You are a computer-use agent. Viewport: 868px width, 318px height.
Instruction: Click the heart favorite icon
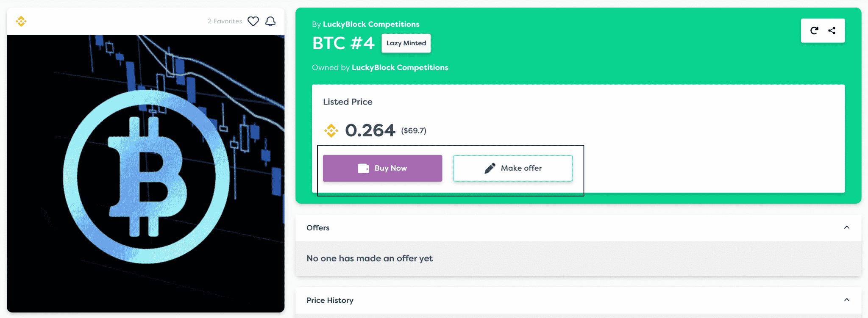click(253, 21)
